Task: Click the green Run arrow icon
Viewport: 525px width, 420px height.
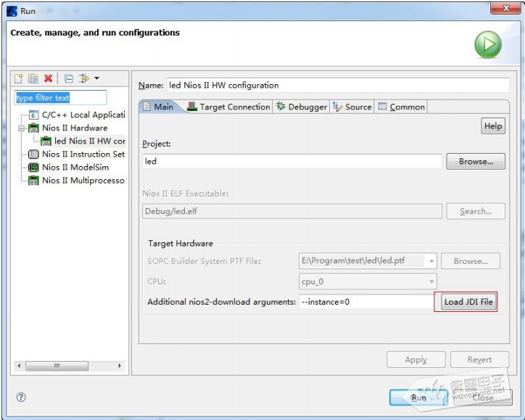Action: [488, 45]
